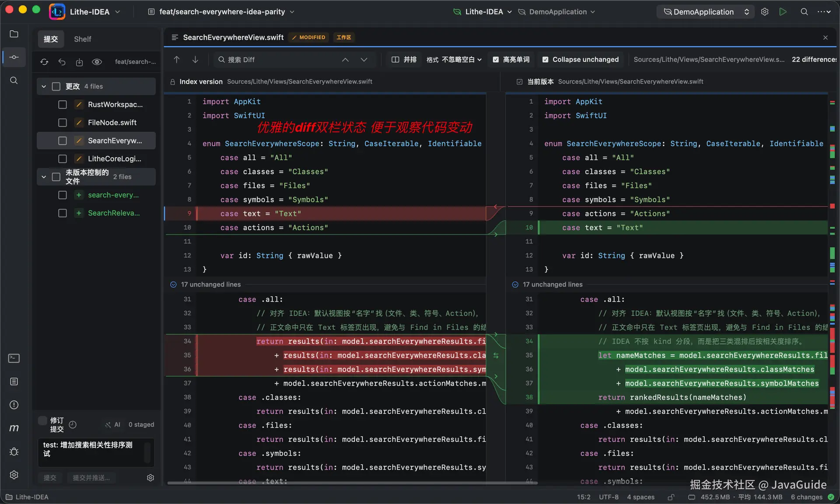Open the commit tool window icon

coord(14,57)
